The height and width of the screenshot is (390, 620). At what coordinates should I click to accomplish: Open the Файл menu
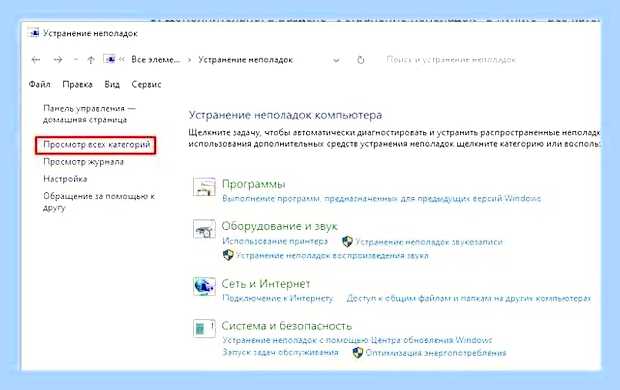[x=40, y=84]
